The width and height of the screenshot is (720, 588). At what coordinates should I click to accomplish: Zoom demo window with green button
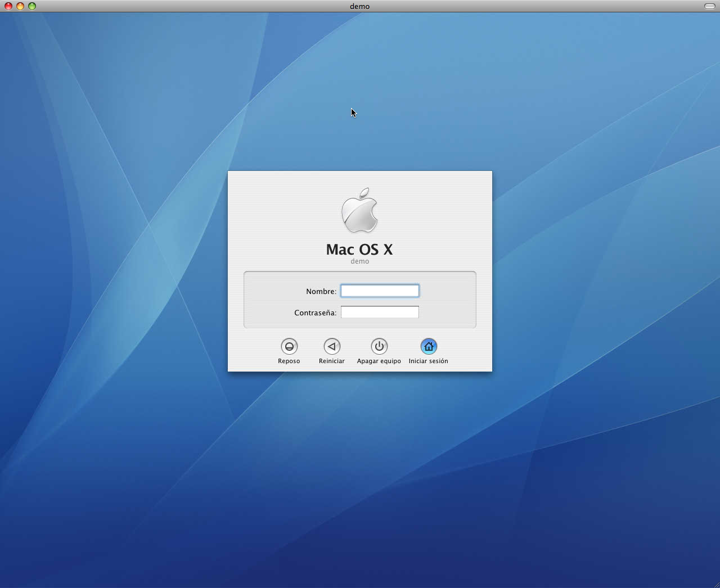tap(32, 6)
